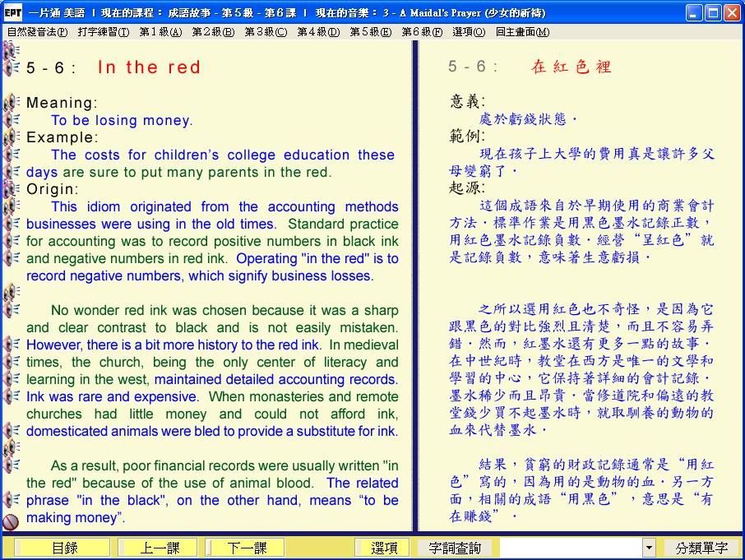Play audio for the title line "5 - 6 : In the red"
Image resolution: width=745 pixels, height=560 pixels.
[12, 67]
